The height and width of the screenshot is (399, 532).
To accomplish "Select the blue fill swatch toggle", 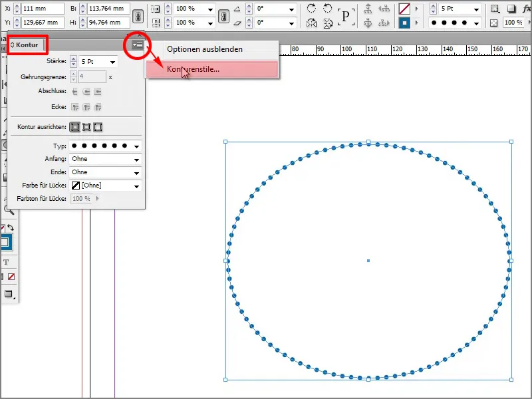I will [404, 22].
